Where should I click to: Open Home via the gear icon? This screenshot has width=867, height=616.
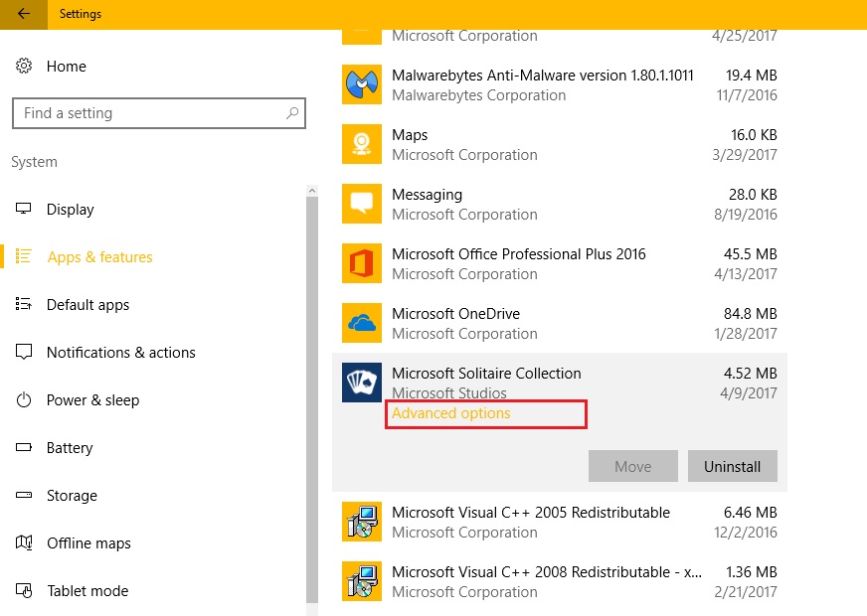click(x=24, y=67)
